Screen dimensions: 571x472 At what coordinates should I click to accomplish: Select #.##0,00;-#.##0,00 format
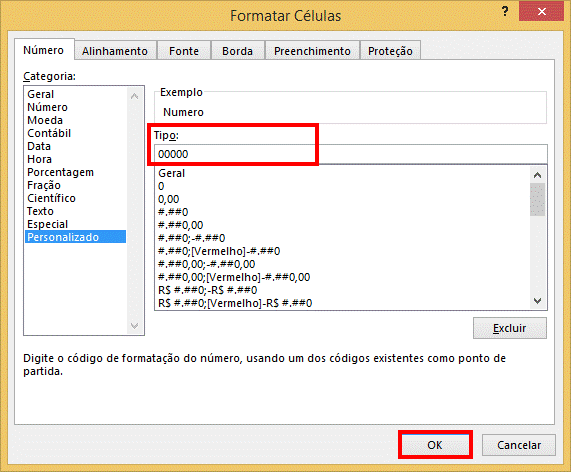343,264
